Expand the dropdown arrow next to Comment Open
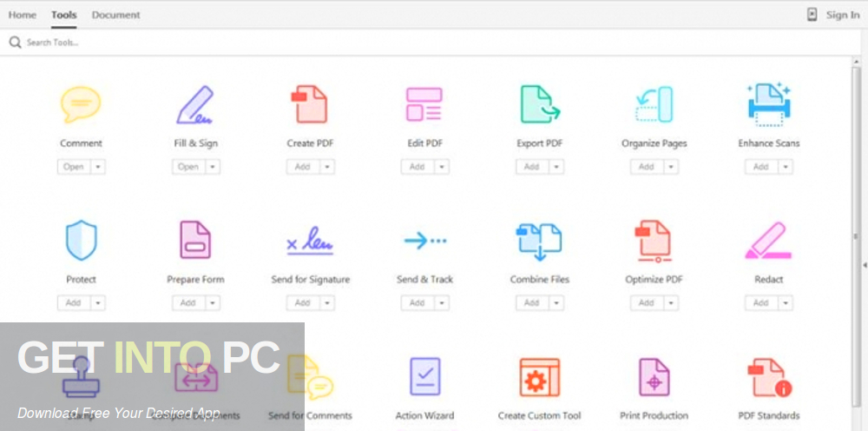868x431 pixels. [x=98, y=167]
